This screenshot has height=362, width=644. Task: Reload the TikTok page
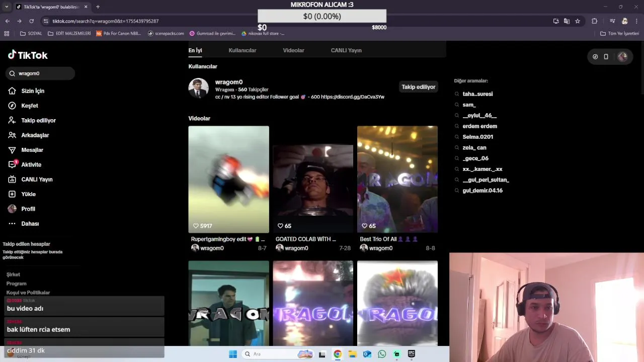[x=31, y=21]
